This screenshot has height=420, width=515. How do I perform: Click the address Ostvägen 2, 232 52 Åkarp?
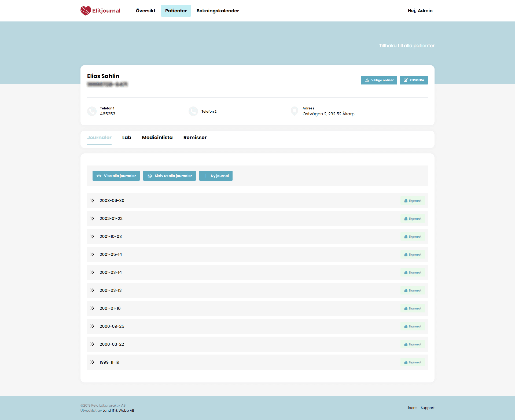coord(329,114)
